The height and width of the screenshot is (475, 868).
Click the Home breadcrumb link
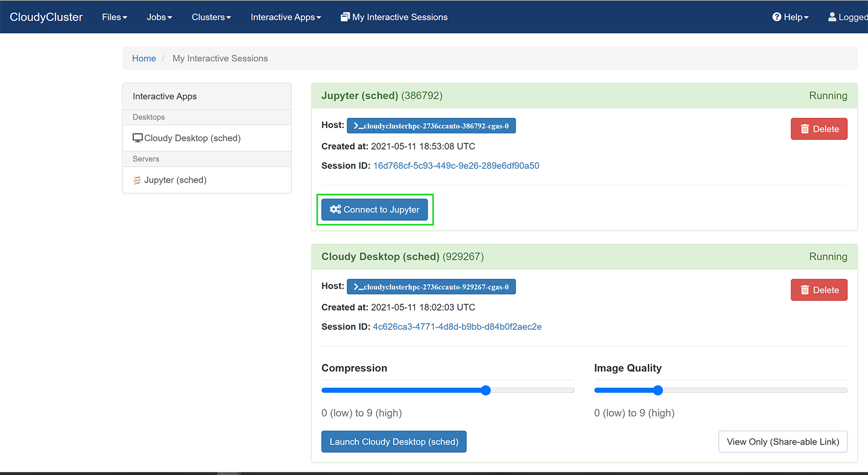(144, 59)
